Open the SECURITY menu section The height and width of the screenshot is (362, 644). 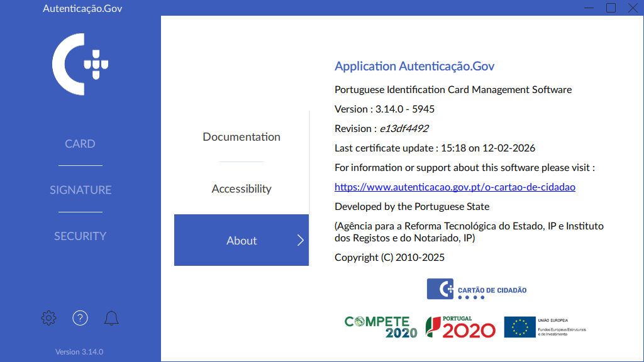click(80, 236)
